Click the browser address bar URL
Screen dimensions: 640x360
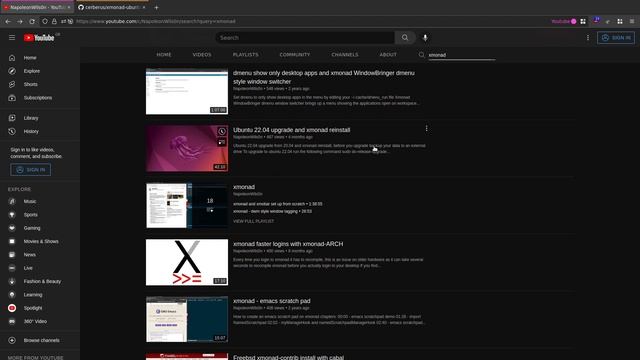click(156, 21)
